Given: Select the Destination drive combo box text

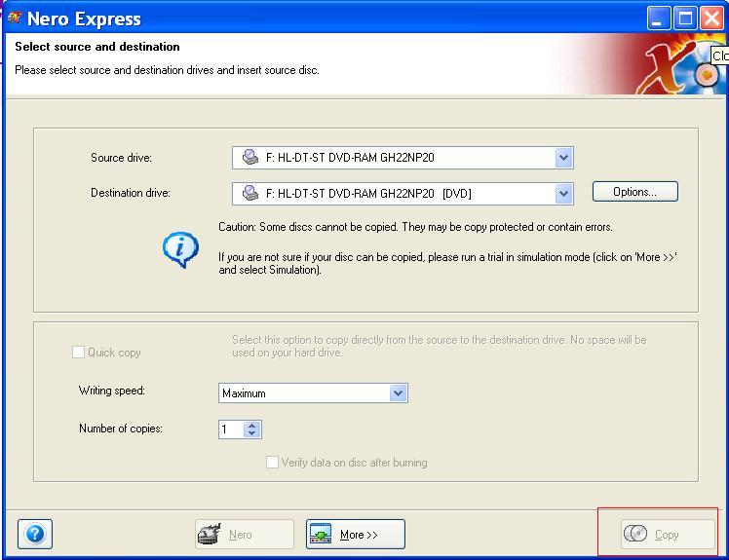Looking at the screenshot, I should coord(368,194).
